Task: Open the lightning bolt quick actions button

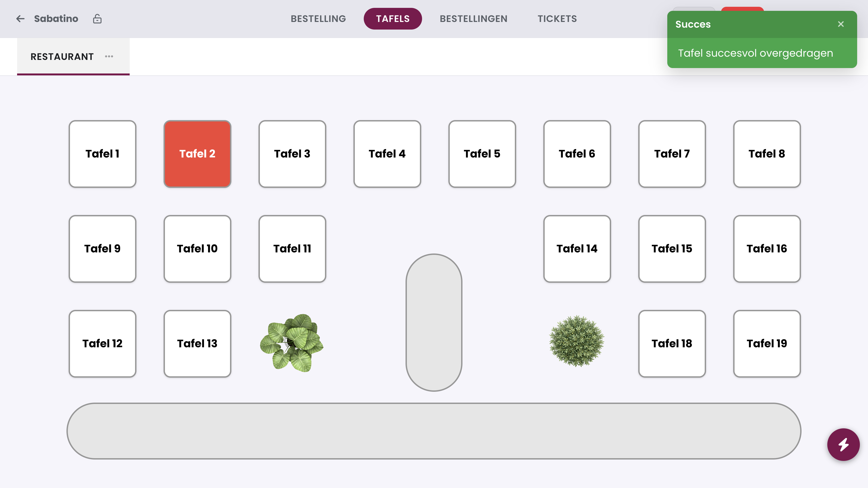Action: [843, 445]
